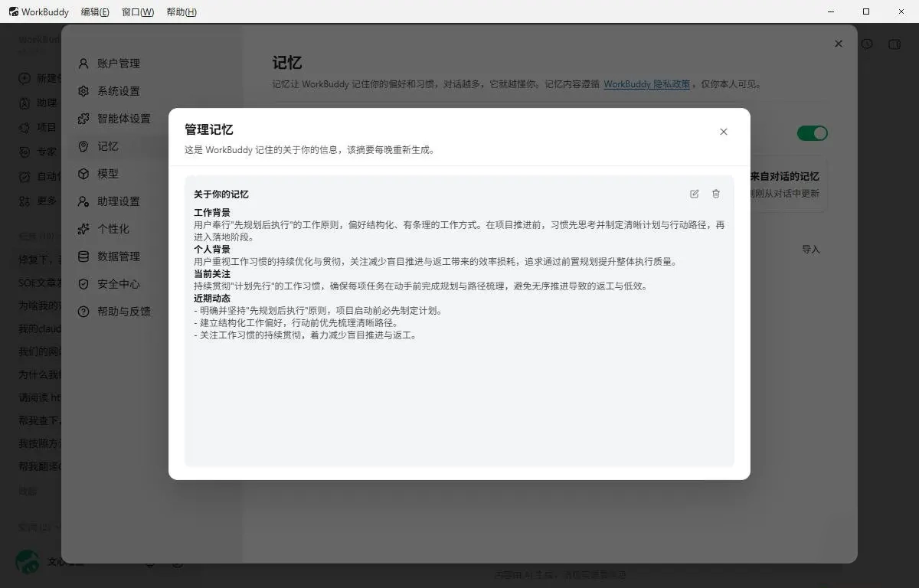Close the settings panel with its X
This screenshot has width=919, height=588.
[839, 44]
